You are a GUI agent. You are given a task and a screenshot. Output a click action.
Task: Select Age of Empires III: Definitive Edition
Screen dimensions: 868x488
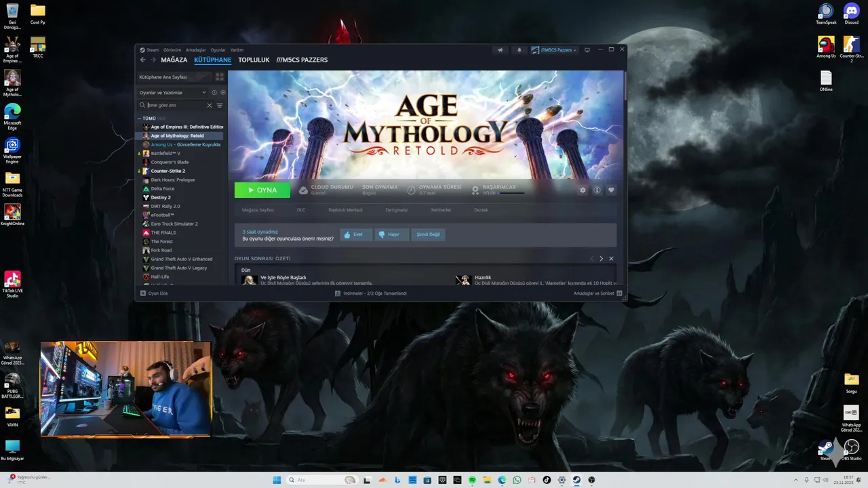(x=182, y=127)
